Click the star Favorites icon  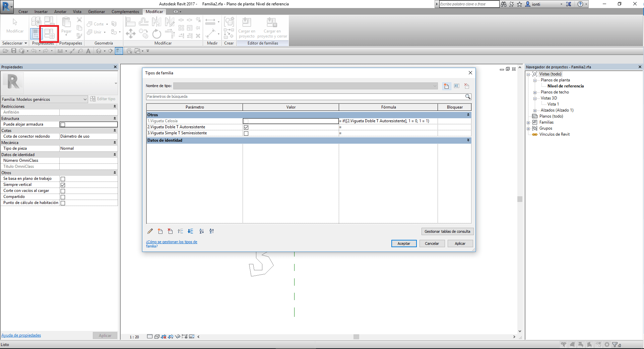[x=519, y=4]
